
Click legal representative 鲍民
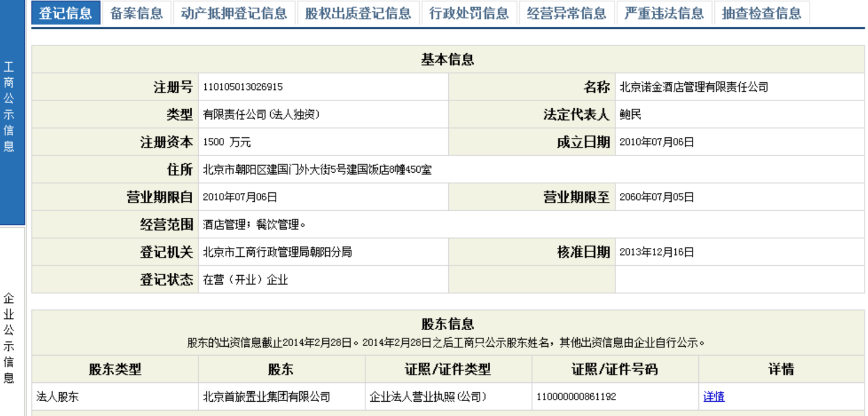(629, 114)
